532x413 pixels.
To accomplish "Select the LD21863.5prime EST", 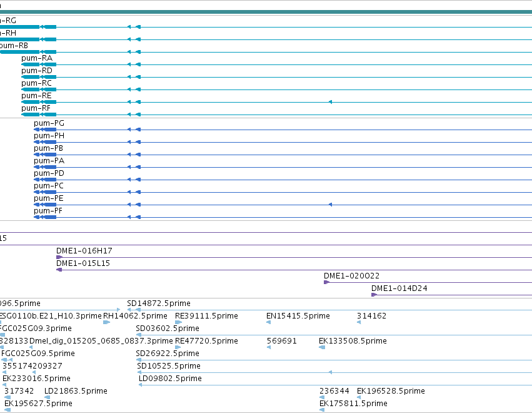I will tap(76, 392).
